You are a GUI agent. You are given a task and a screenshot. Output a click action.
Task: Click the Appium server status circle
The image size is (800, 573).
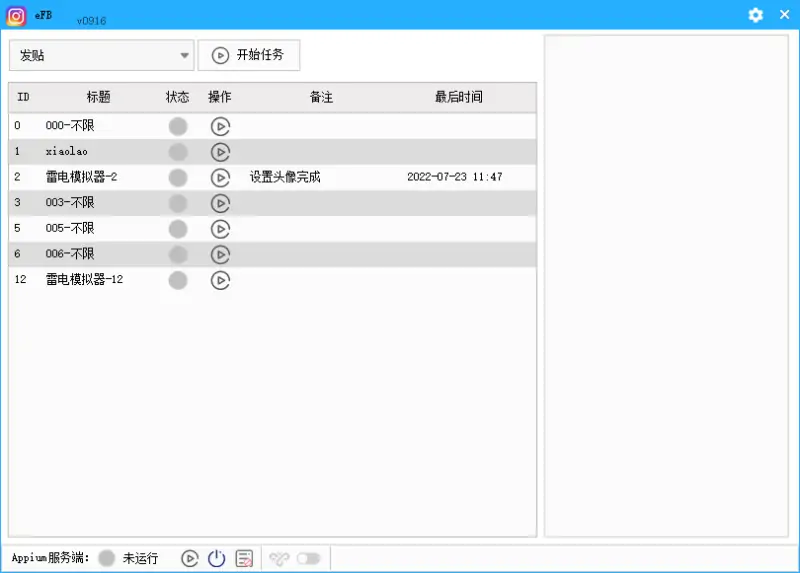coord(107,558)
